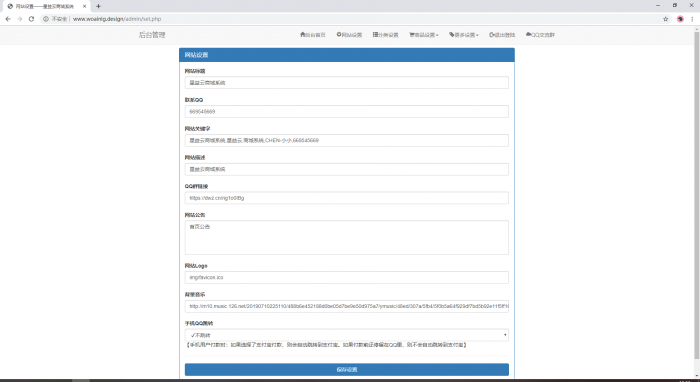Focus the 背景音乐 URL field
Viewport: 700px width, 382px height.
346,306
